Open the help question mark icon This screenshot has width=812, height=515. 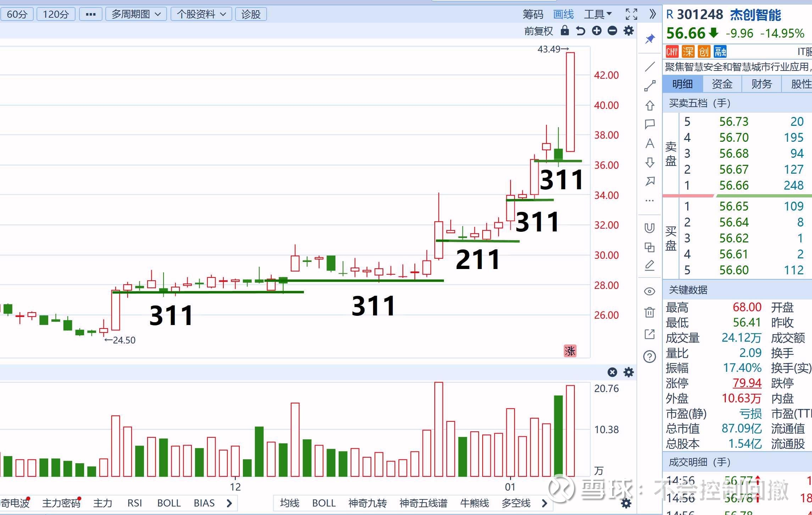pyautogui.click(x=650, y=357)
